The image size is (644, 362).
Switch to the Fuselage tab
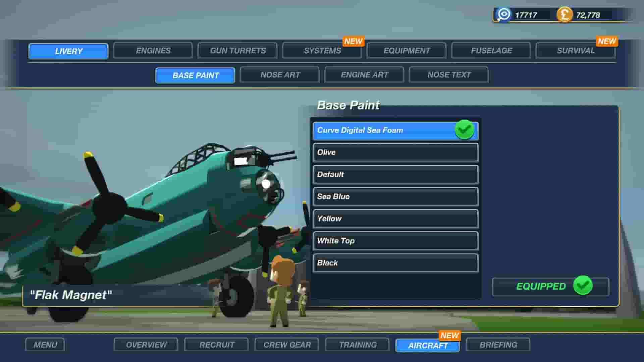[491, 51]
